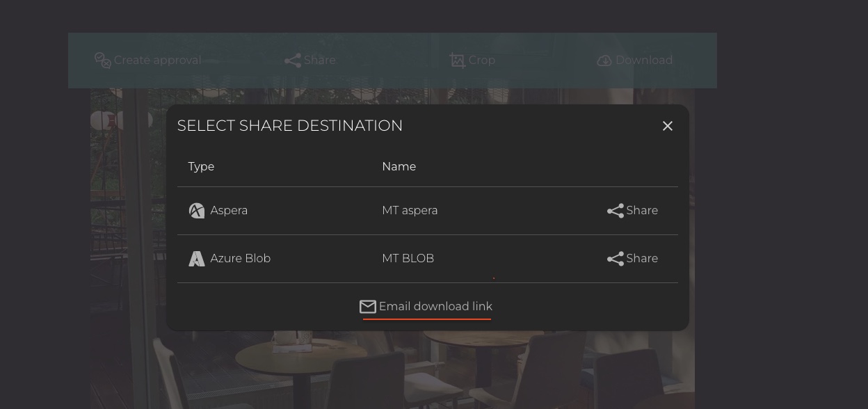
Task: Click the Name column header
Action: coord(399,167)
